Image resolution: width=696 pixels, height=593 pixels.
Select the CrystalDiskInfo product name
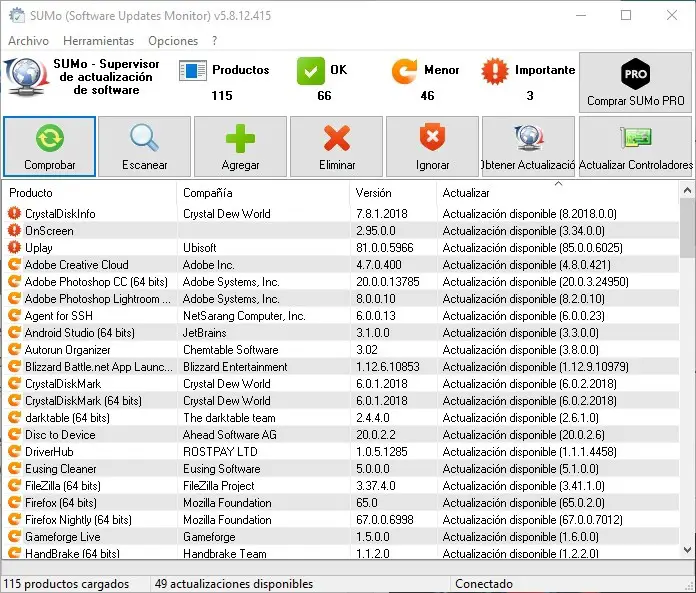click(60, 213)
